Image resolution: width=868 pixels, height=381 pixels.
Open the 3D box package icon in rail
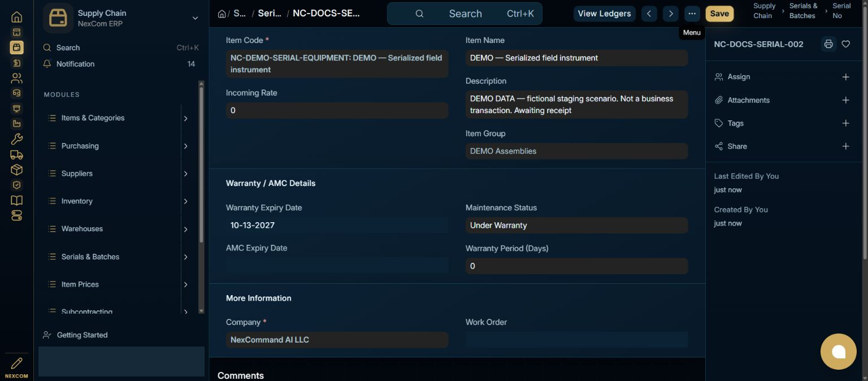pos(16,170)
